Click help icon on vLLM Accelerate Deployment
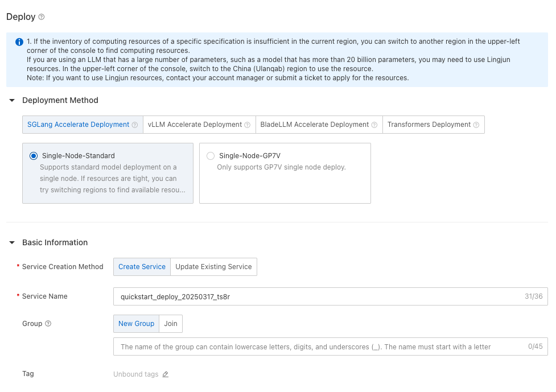Screen dimensions: 556x392 248,125
